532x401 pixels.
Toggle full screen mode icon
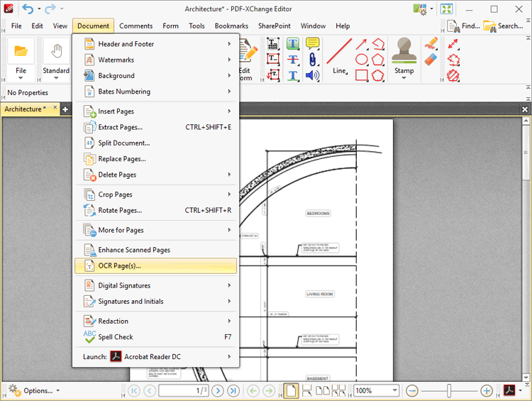pyautogui.click(x=446, y=9)
